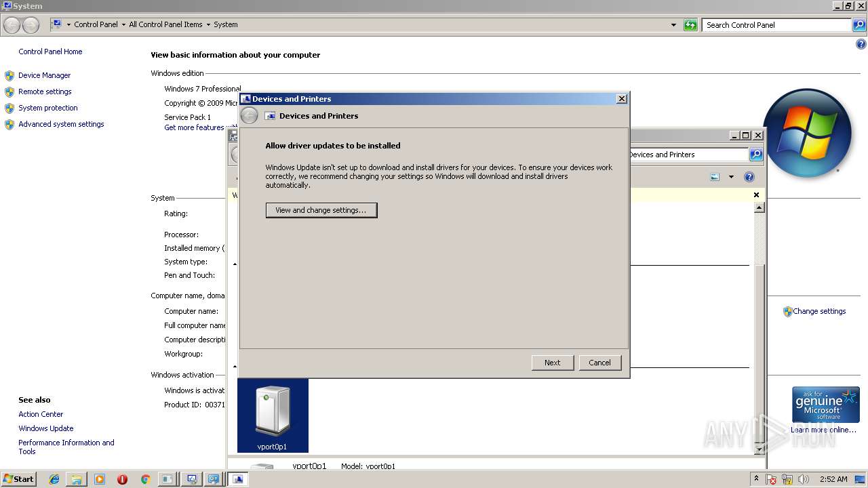Click View and change settings button
The width and height of the screenshot is (868, 488).
[321, 210]
